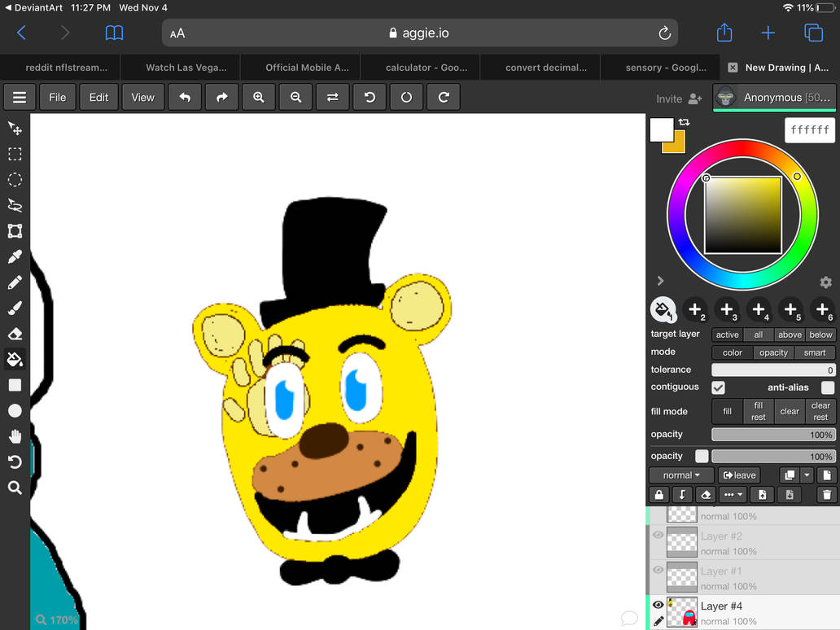Screen dimensions: 840x630
Task: Set target layer to above
Action: [790, 335]
